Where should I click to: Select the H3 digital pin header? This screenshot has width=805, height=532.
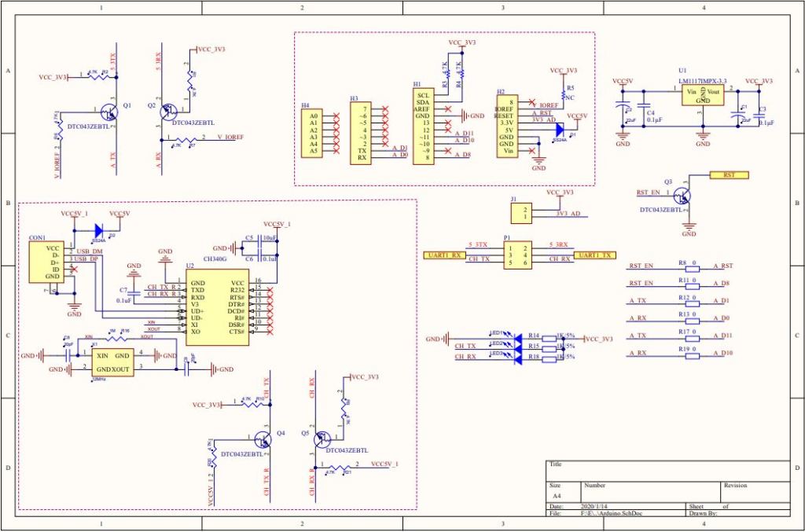(x=362, y=133)
